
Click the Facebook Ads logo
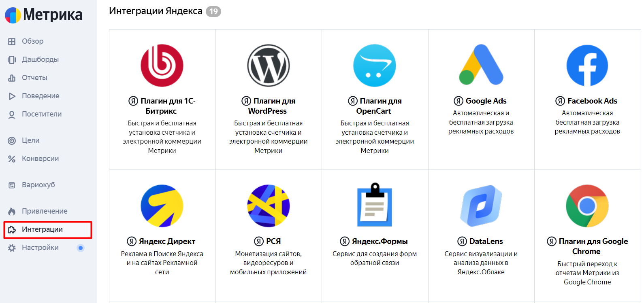[x=587, y=66]
